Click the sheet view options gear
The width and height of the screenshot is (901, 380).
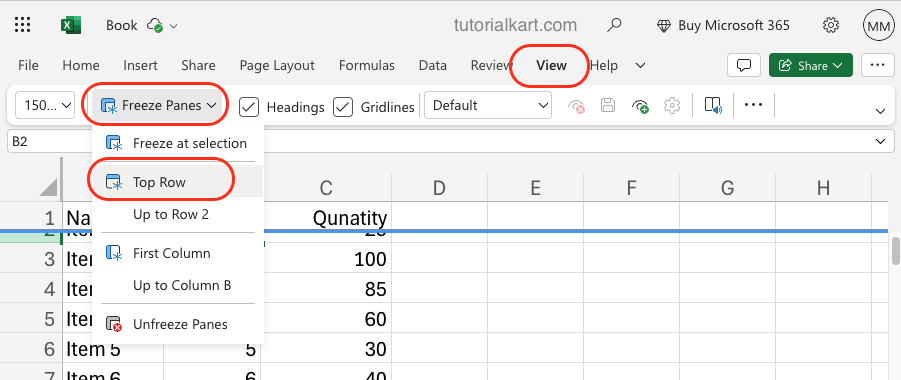pos(672,105)
